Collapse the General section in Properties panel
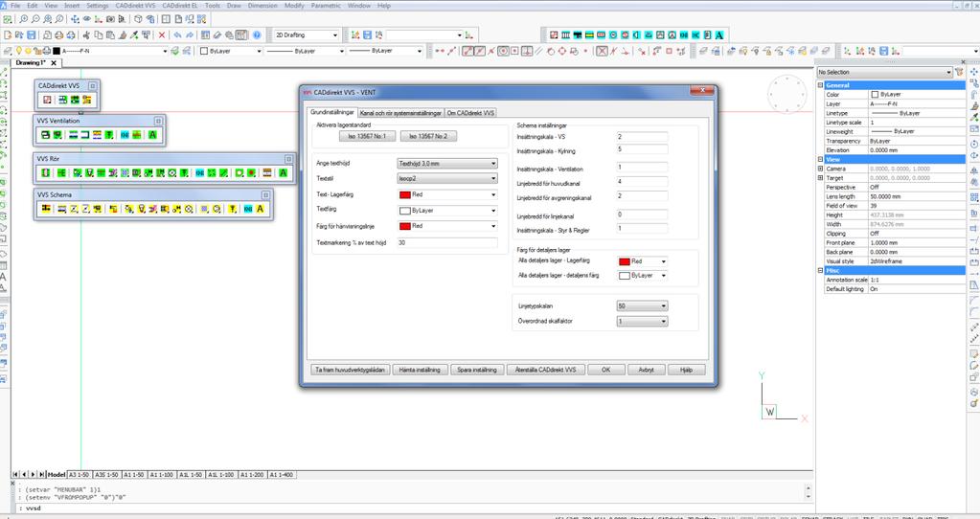The width and height of the screenshot is (980, 519). point(821,85)
